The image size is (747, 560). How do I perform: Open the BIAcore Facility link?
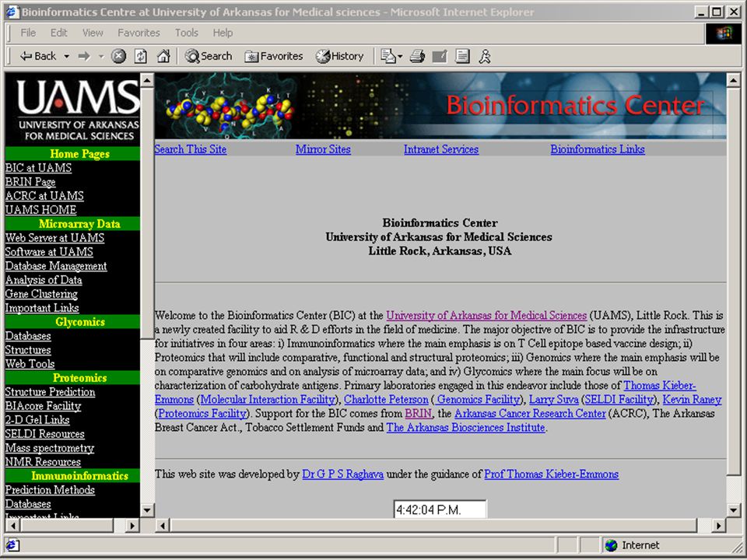click(43, 406)
